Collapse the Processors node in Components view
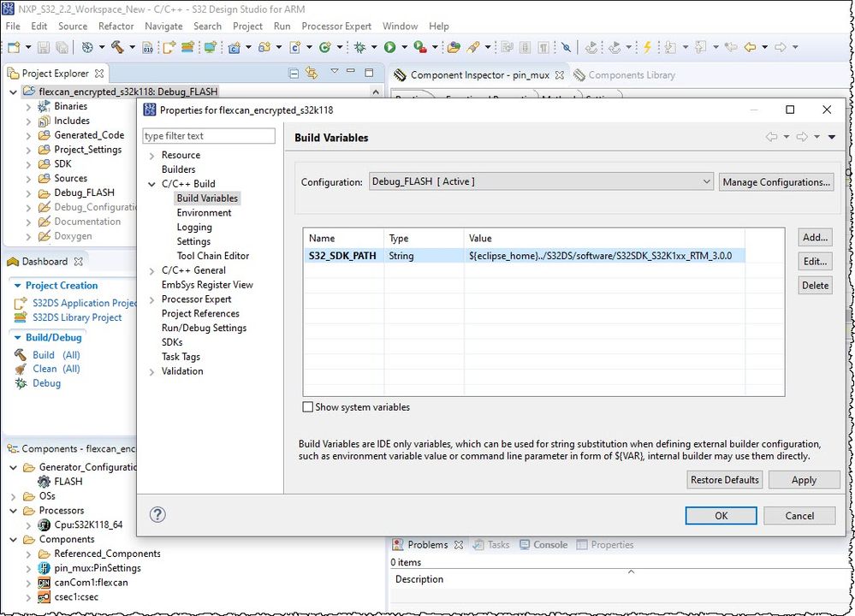 [x=13, y=511]
